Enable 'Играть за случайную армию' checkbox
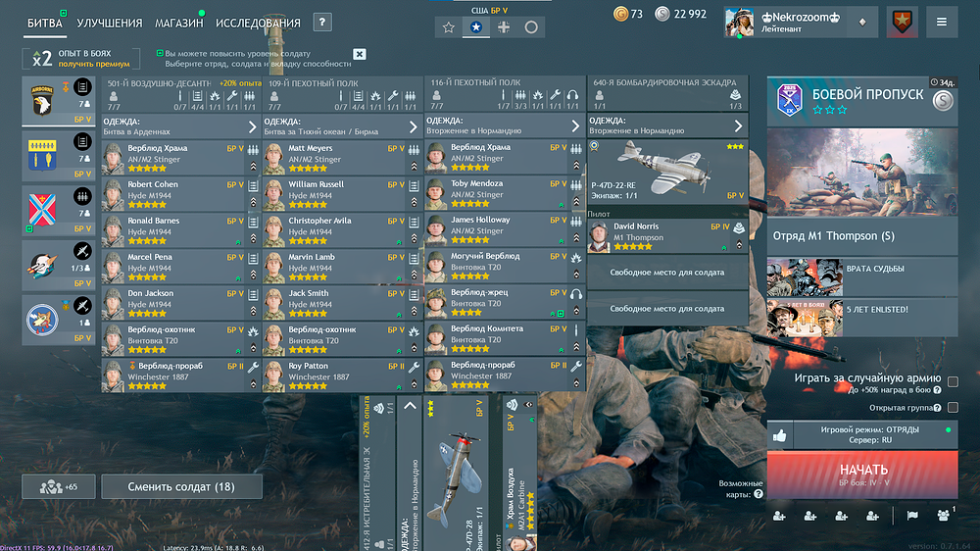The height and width of the screenshot is (551, 980). coord(952,381)
